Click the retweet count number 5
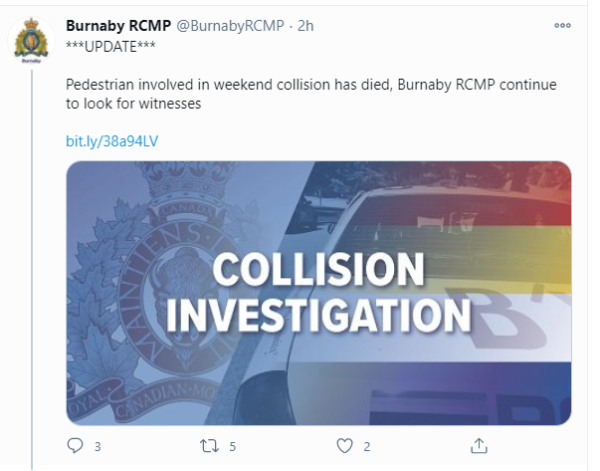 click(x=232, y=445)
